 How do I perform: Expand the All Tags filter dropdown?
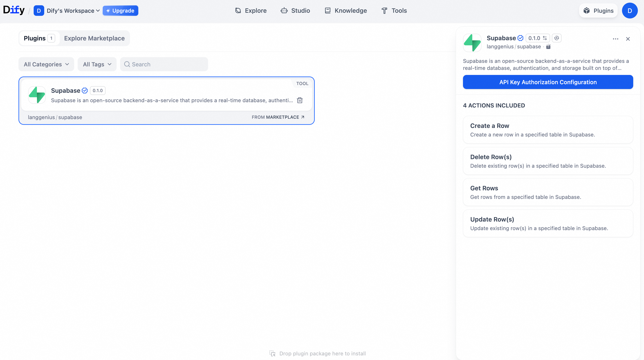click(x=97, y=64)
